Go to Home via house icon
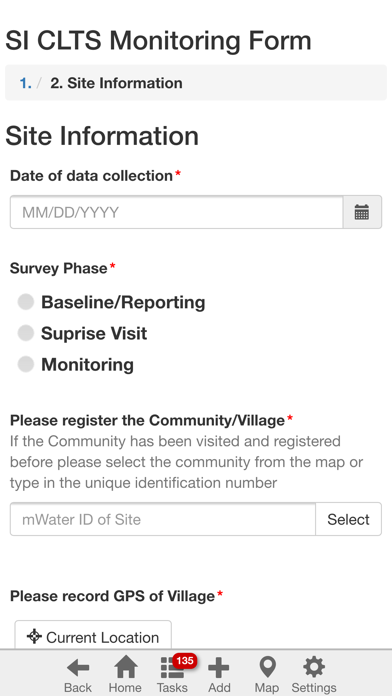The width and height of the screenshot is (392, 696). [x=126, y=667]
